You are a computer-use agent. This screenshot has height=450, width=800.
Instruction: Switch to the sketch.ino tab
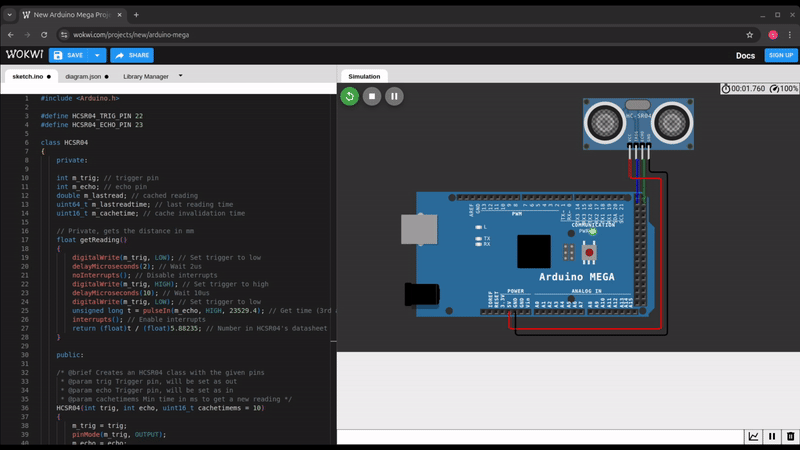pyautogui.click(x=32, y=77)
